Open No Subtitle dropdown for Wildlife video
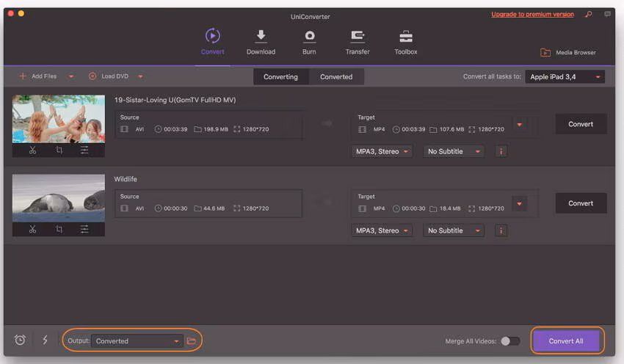 pyautogui.click(x=454, y=230)
